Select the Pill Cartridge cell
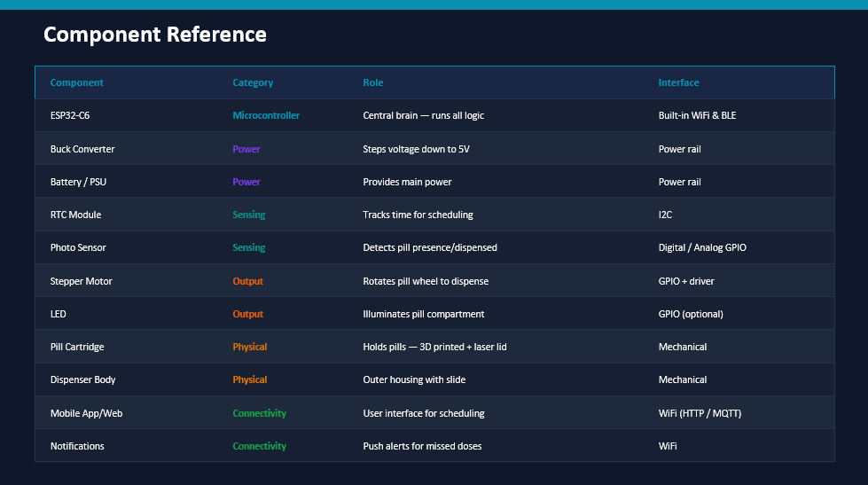Viewport: 868px width, 485px height. (77, 347)
